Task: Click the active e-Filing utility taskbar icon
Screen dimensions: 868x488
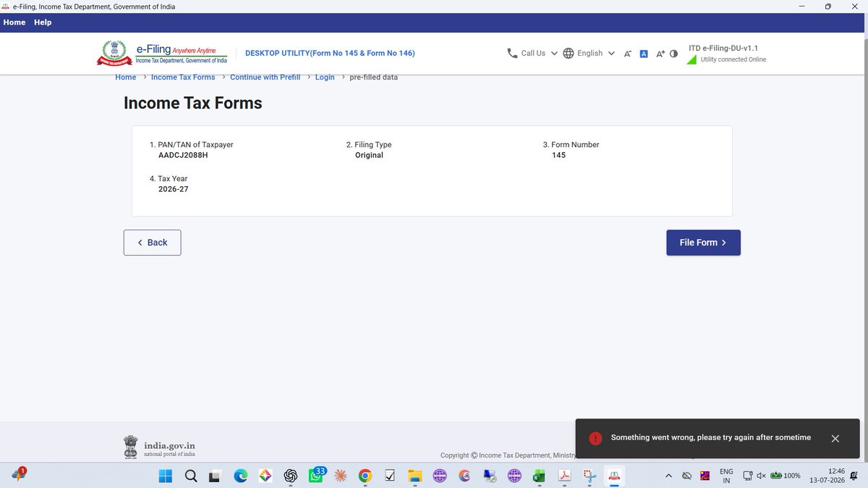Action: 614,476
